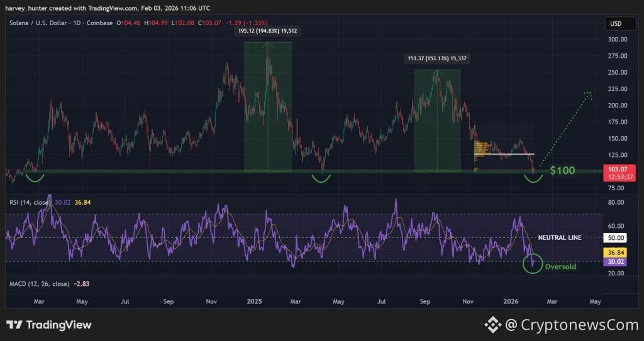
Task: Click the TradingView logo
Action: pos(49,325)
